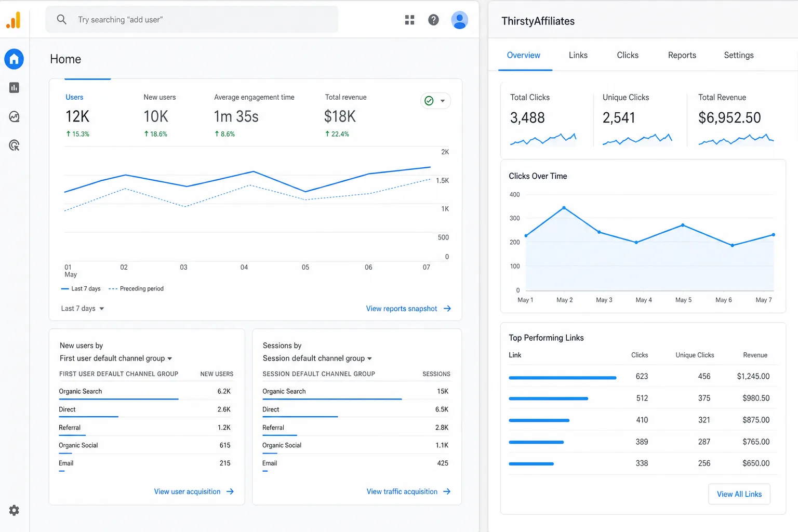Open View traffic acquisition link

(402, 491)
